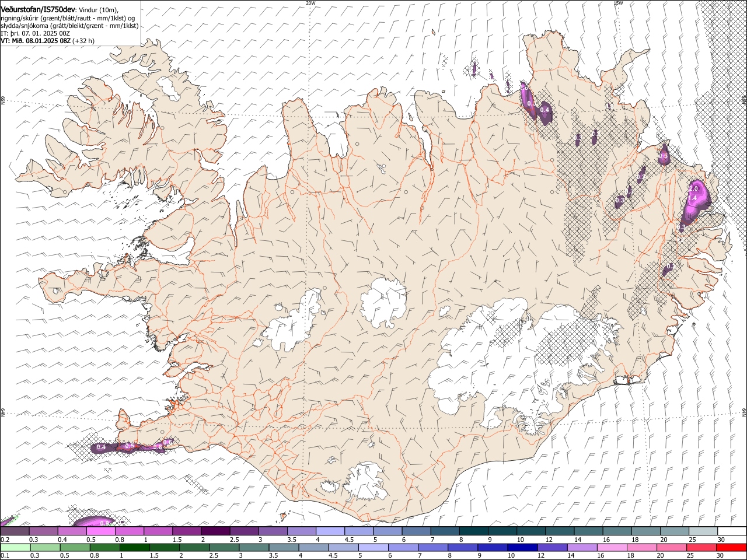This screenshot has width=747, height=560.
Task: Pick the top-row swatch starting at 3
Action: [272, 531]
